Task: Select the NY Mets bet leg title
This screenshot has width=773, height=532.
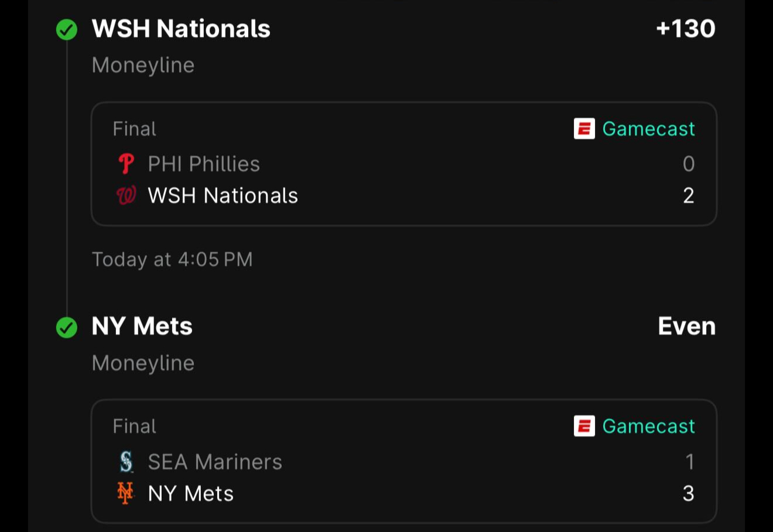Action: (x=142, y=326)
